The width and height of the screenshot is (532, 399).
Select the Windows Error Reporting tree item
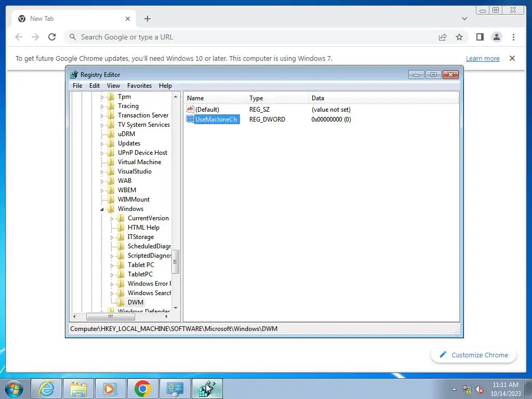click(149, 283)
